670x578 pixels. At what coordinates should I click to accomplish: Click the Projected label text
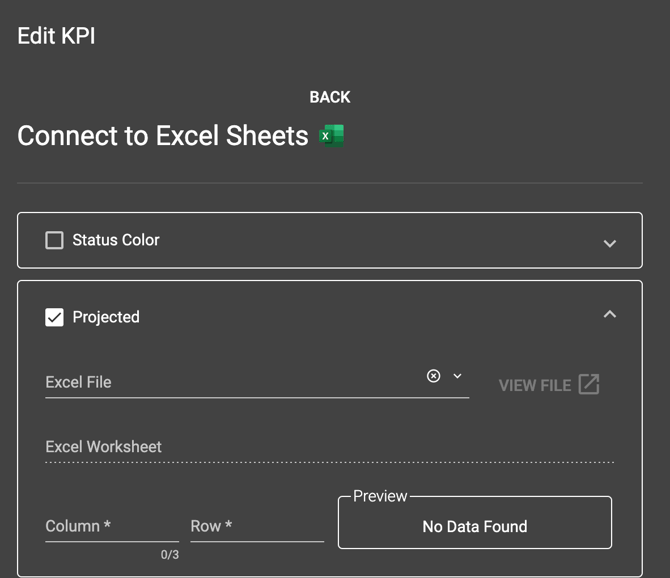[x=106, y=317]
